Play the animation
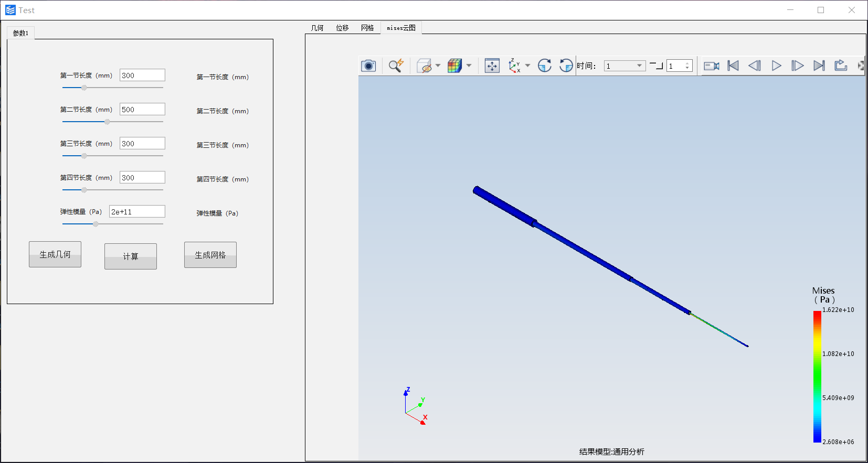868x463 pixels. pyautogui.click(x=776, y=66)
